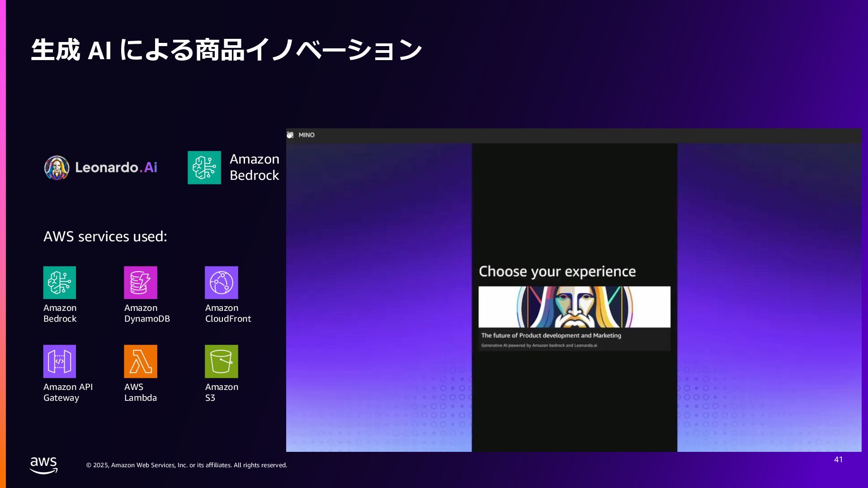
Task: Open the Leonardo wizard experience thumbnail
Action: click(574, 307)
